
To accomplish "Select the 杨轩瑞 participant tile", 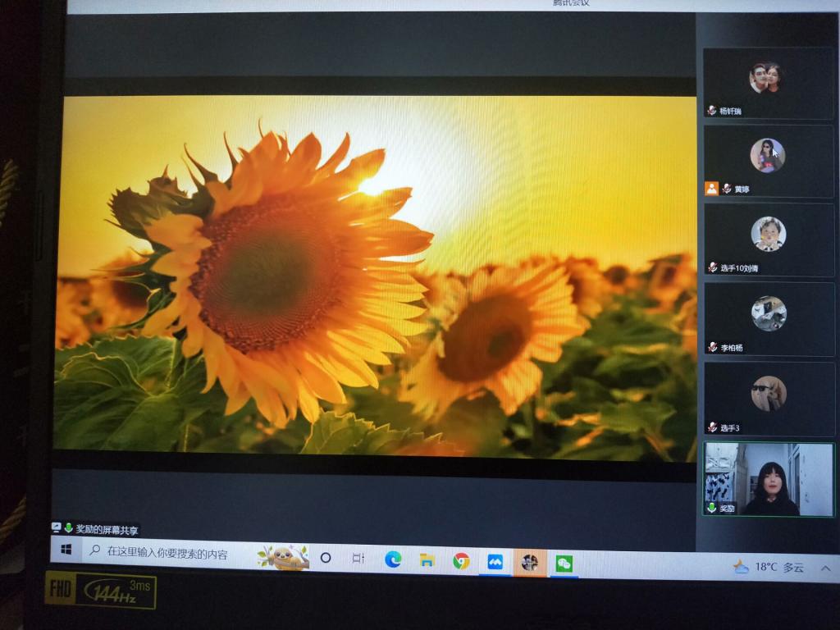I will click(x=768, y=83).
